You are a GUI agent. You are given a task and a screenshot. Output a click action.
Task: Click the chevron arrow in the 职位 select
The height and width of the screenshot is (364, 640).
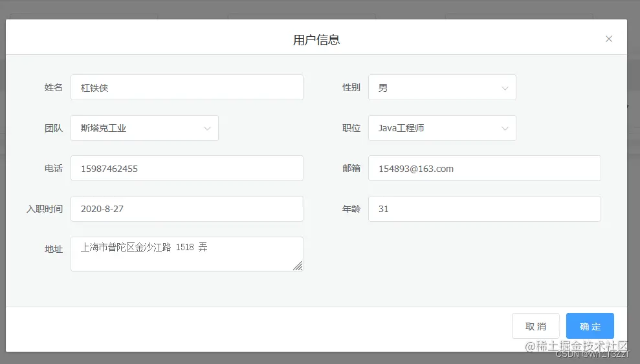click(x=505, y=129)
